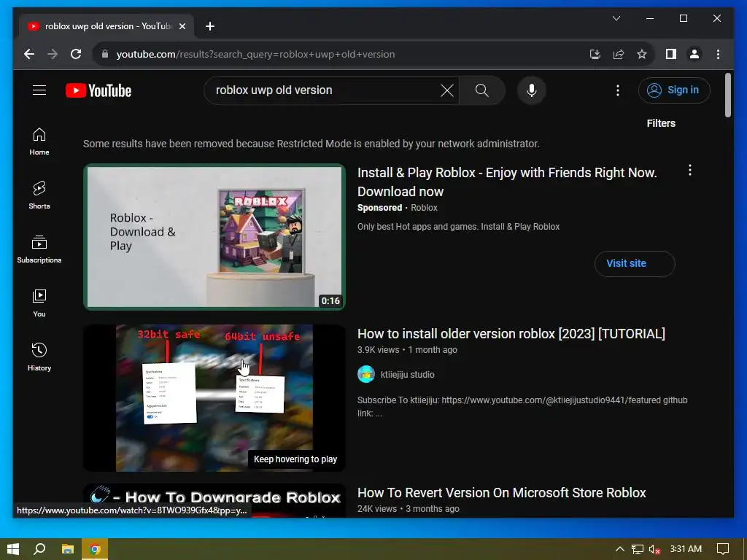Click the Chrome address bar URL

[x=255, y=54]
